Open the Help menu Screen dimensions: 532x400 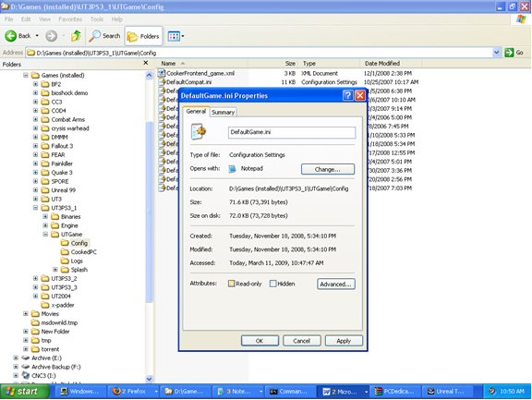pos(117,19)
